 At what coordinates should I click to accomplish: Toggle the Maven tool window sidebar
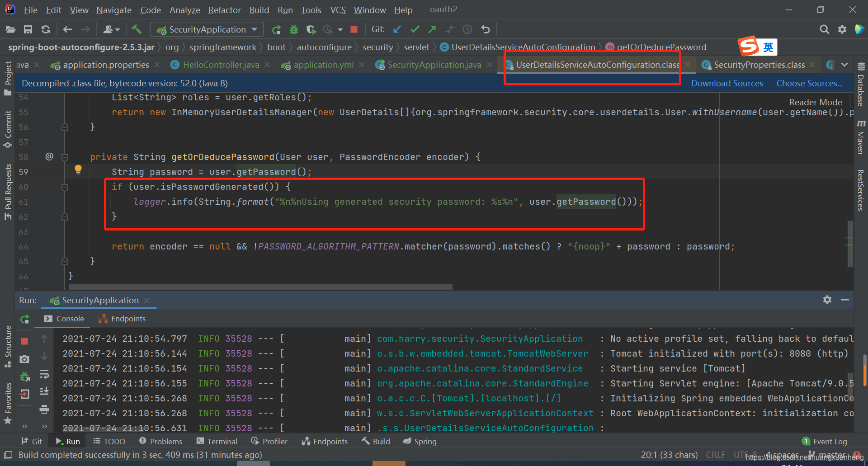click(861, 137)
